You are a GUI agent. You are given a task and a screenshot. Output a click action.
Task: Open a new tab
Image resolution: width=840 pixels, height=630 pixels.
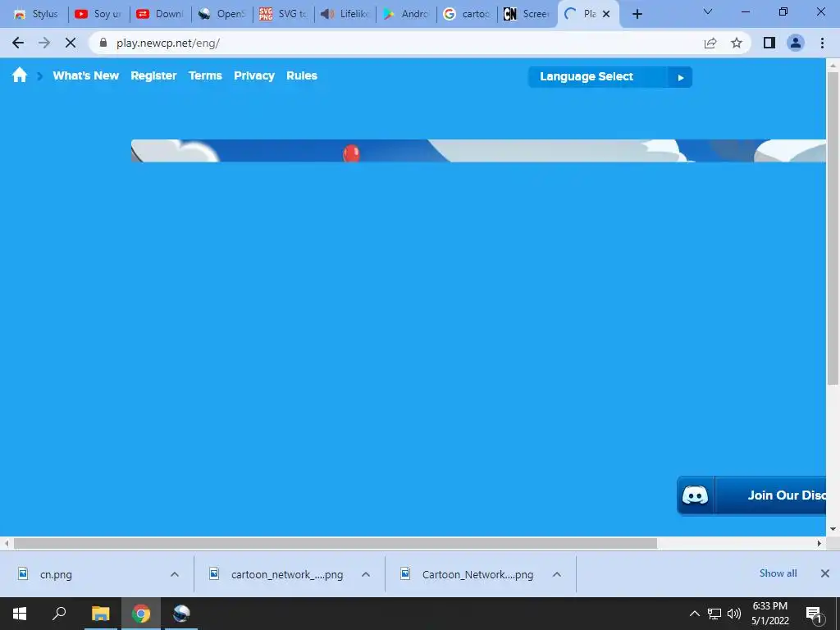pyautogui.click(x=637, y=14)
